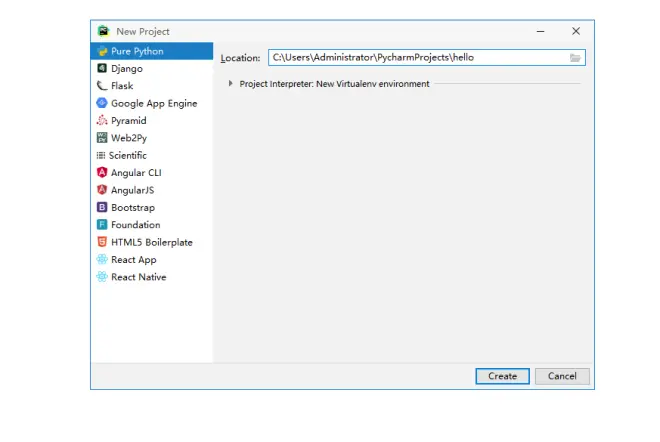Image resolution: width=660 pixels, height=442 pixels.
Task: Select the Pure Python icon
Action: click(x=102, y=51)
